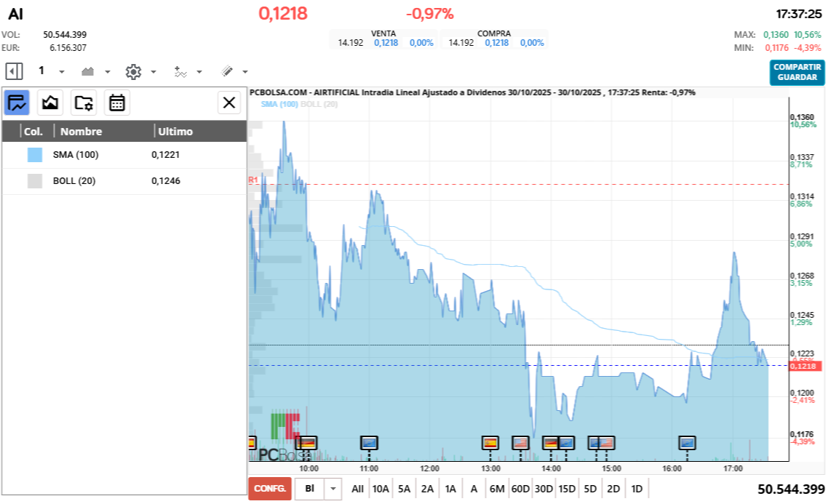Close the indicators side panel
This screenshot has width=836, height=504.
click(229, 103)
